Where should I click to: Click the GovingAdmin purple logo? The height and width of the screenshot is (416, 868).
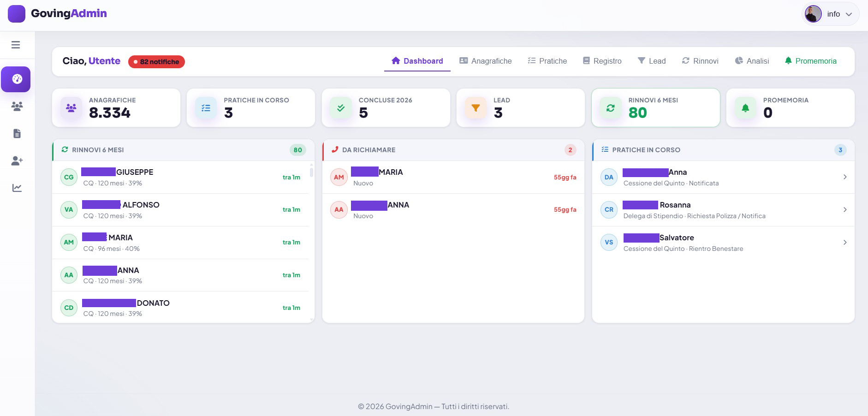pos(17,14)
